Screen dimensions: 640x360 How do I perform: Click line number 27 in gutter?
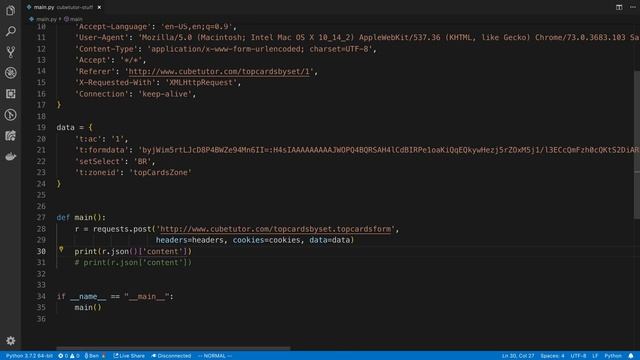[x=41, y=218]
